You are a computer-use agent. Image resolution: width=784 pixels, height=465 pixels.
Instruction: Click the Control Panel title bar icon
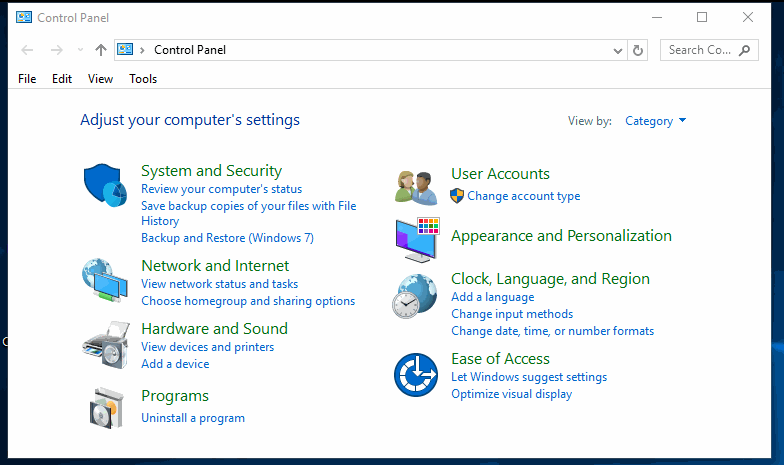[x=24, y=18]
